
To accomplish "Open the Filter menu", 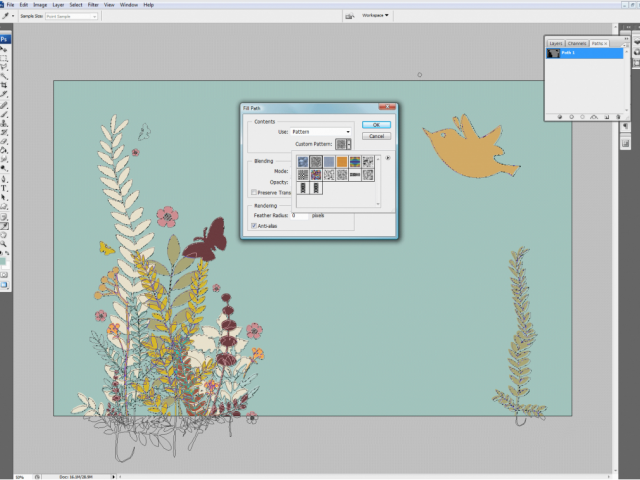I will pos(92,4).
